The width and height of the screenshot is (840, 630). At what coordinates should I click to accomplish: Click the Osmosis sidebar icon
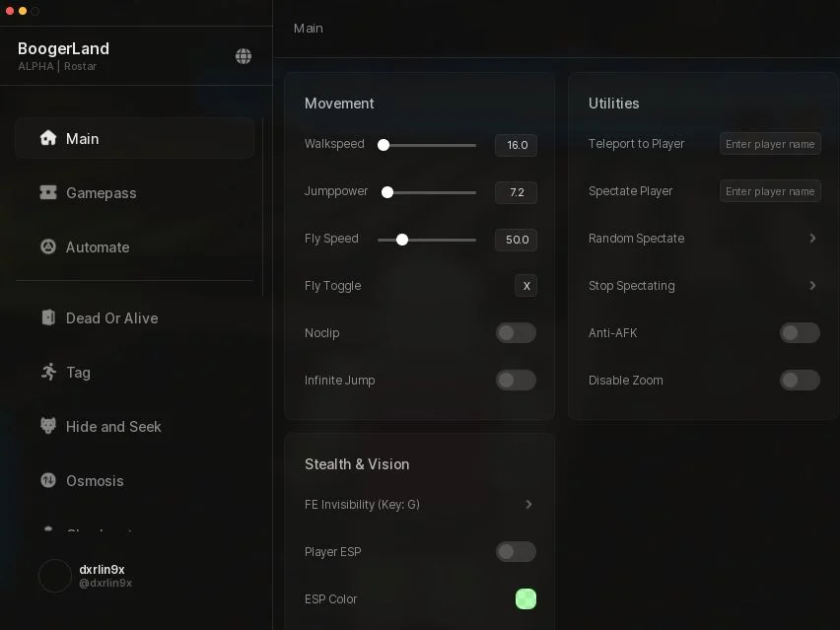48,480
